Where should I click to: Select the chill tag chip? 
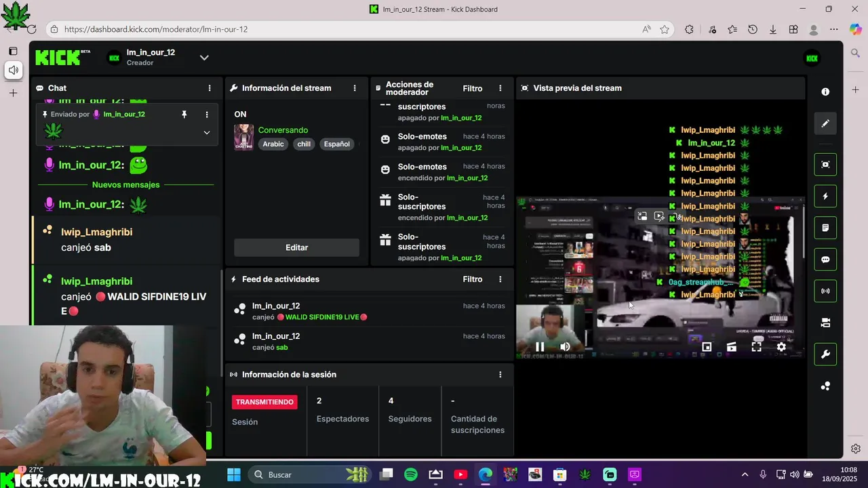304,144
